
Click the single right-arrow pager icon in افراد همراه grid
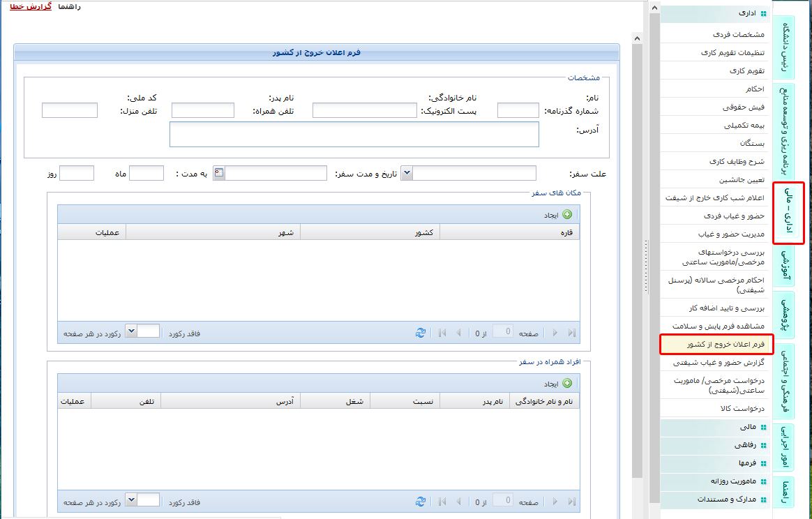click(x=555, y=502)
